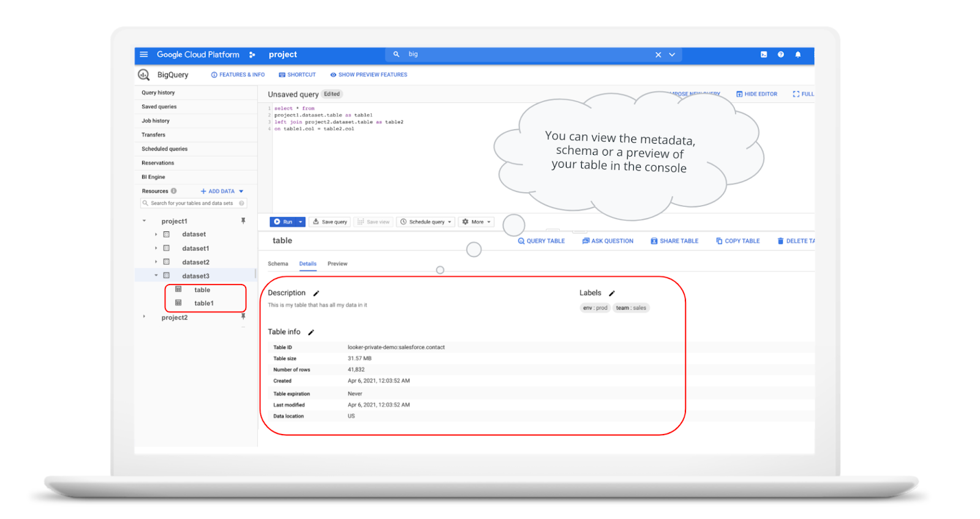
Task: Open Schedule query dropdown
Action: (x=426, y=222)
